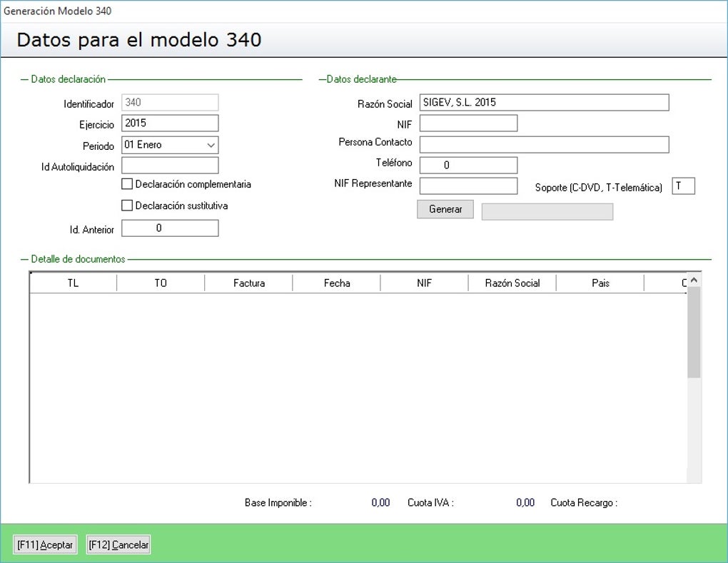Screen dimensions: 728x563
Task: Click the NIF Representante input field
Action: click(x=468, y=186)
